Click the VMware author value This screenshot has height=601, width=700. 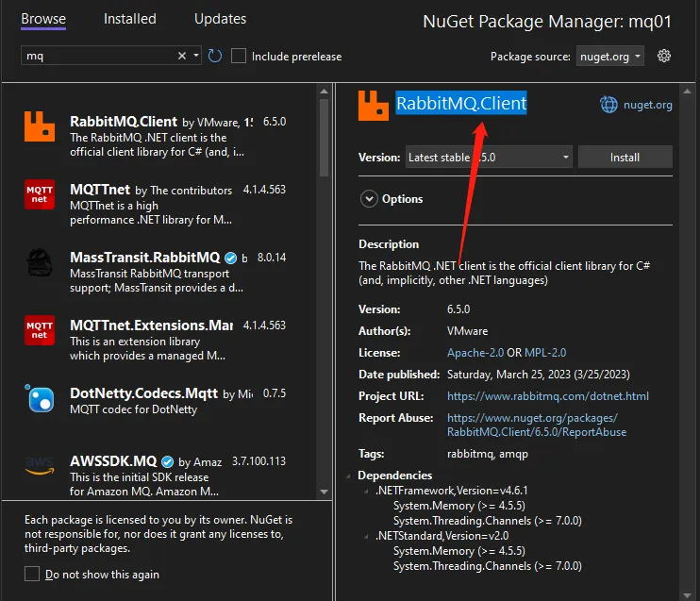click(467, 331)
